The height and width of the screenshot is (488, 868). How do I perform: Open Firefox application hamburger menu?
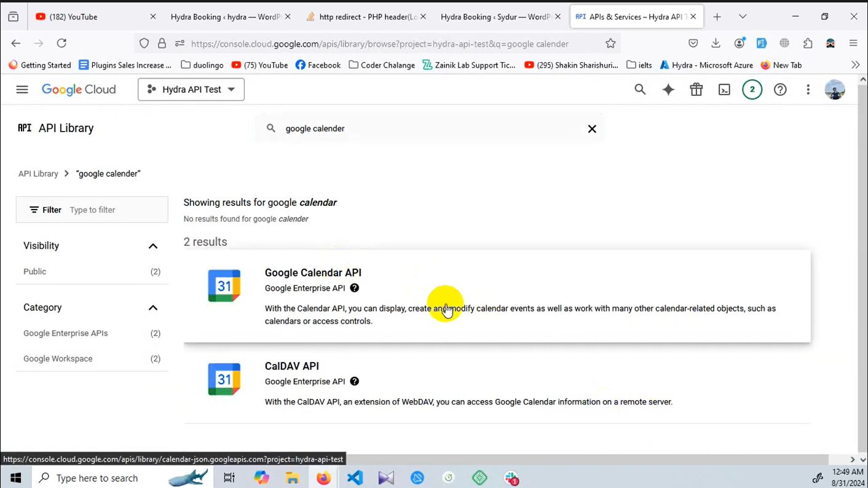(x=853, y=43)
